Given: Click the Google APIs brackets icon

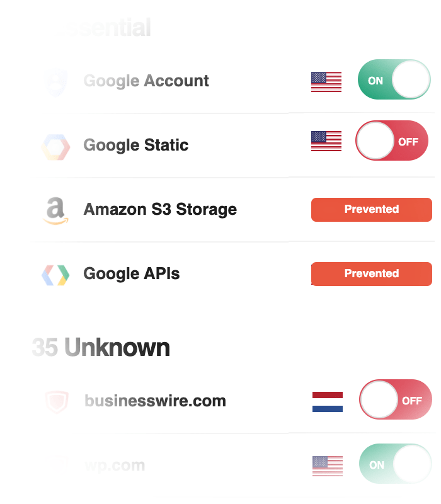Looking at the screenshot, I should point(55,273).
